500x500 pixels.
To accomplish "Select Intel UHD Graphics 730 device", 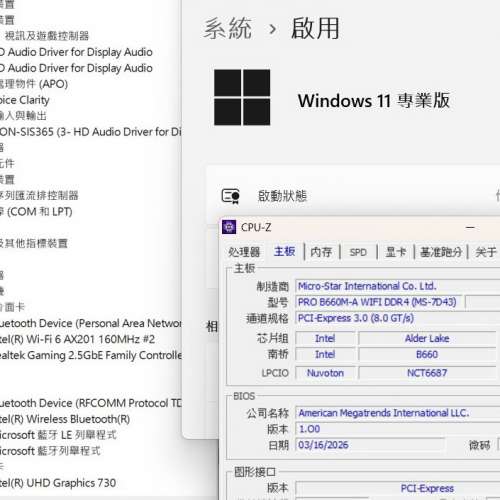I will [x=58, y=483].
